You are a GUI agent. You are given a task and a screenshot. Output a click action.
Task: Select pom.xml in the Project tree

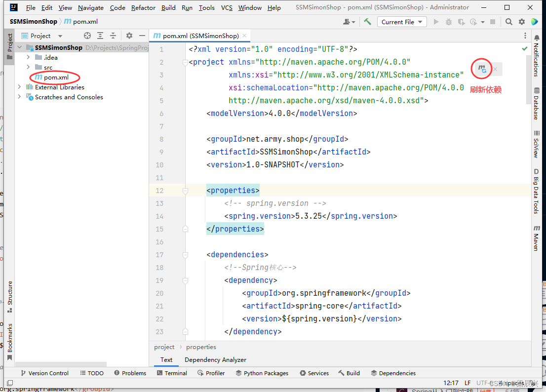pyautogui.click(x=56, y=77)
